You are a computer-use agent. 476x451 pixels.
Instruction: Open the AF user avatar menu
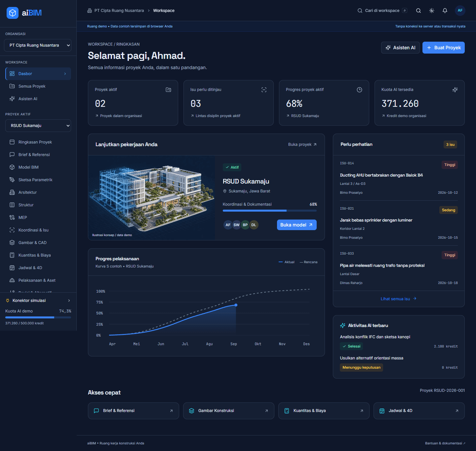pos(460,11)
